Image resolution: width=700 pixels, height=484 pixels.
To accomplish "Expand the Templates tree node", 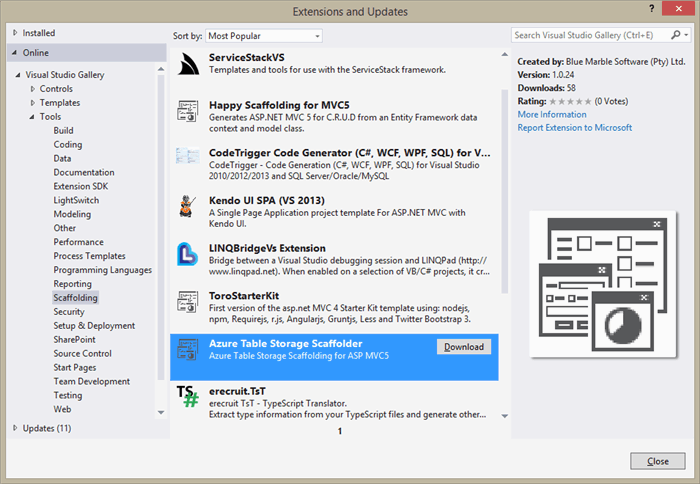I will [x=33, y=103].
